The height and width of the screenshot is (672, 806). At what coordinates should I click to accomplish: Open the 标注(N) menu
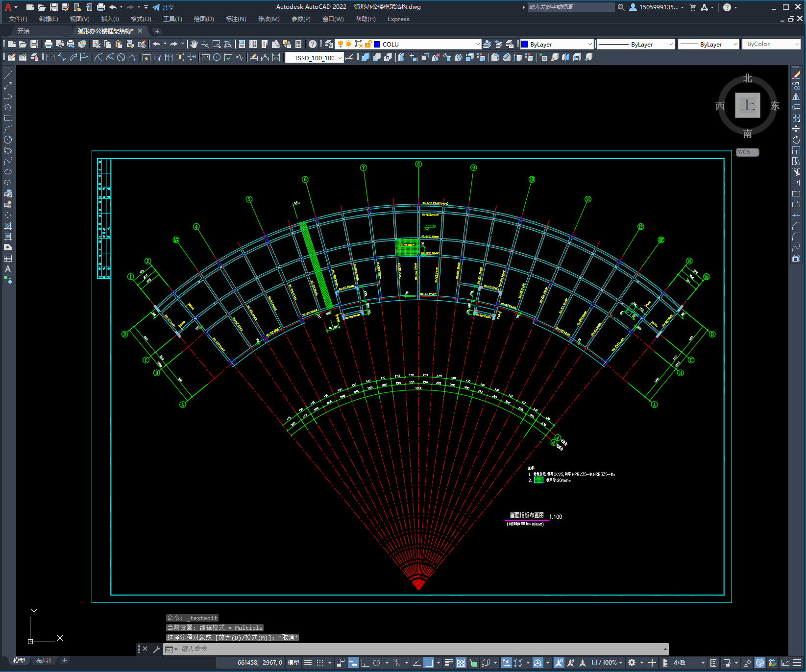coord(236,19)
